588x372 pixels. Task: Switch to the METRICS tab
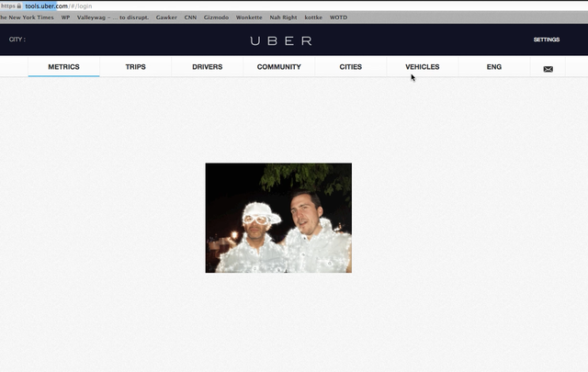click(x=63, y=67)
